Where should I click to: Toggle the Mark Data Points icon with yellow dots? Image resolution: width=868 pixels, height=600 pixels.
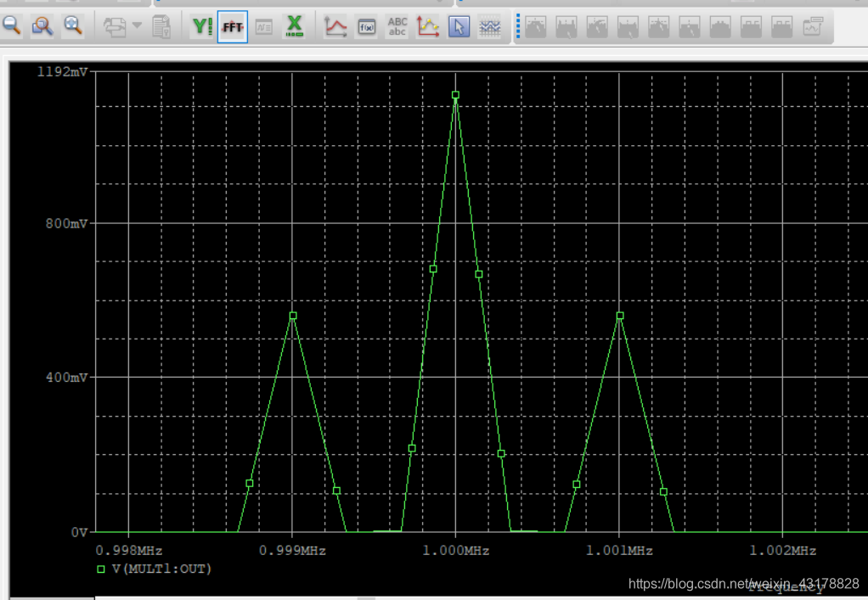click(428, 26)
